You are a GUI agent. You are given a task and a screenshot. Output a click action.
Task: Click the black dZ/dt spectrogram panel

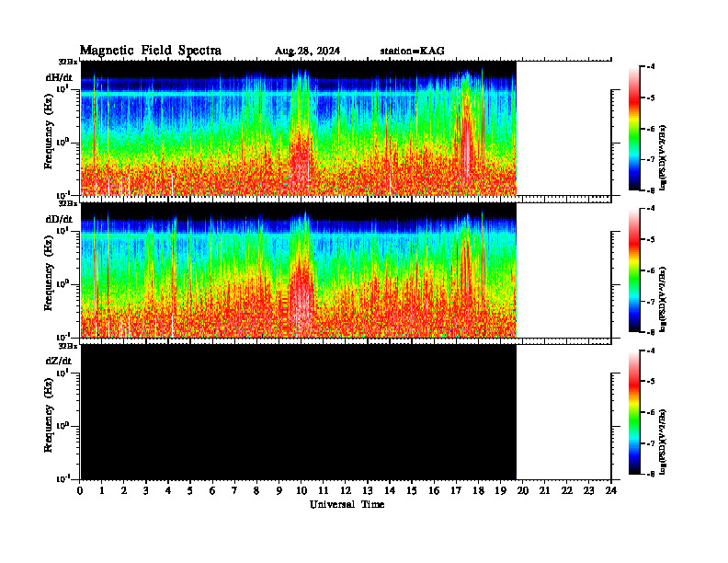pos(299,412)
